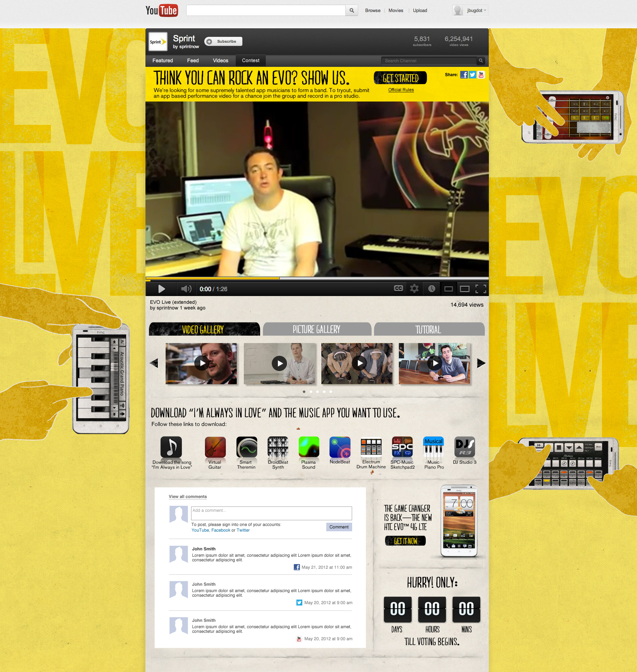Click the Watch Later clock icon
The image size is (637, 672).
coord(432,289)
